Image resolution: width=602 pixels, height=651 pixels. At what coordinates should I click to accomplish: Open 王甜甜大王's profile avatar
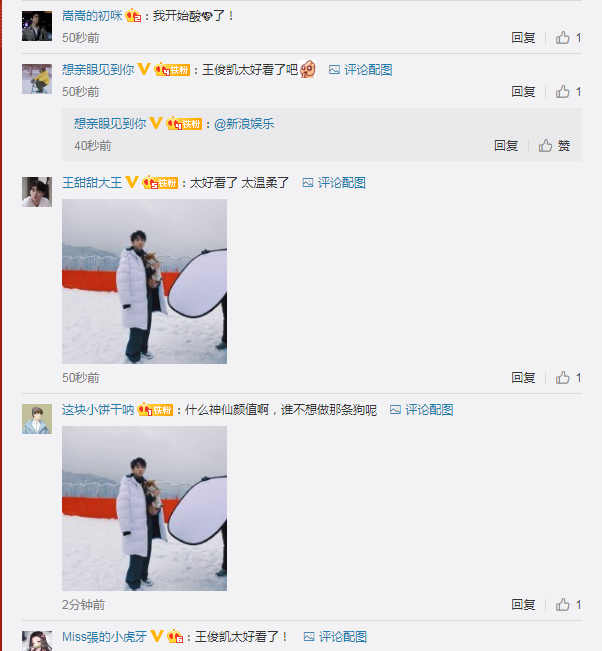pos(37,192)
